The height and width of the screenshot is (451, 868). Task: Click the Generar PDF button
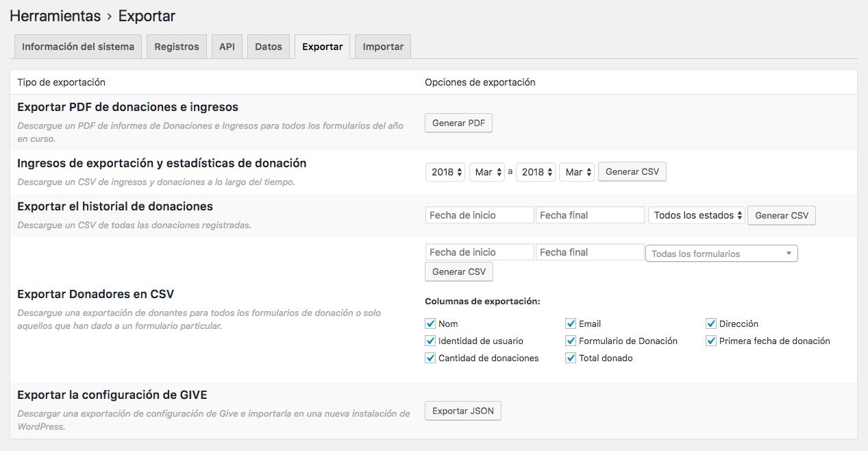[x=458, y=123]
